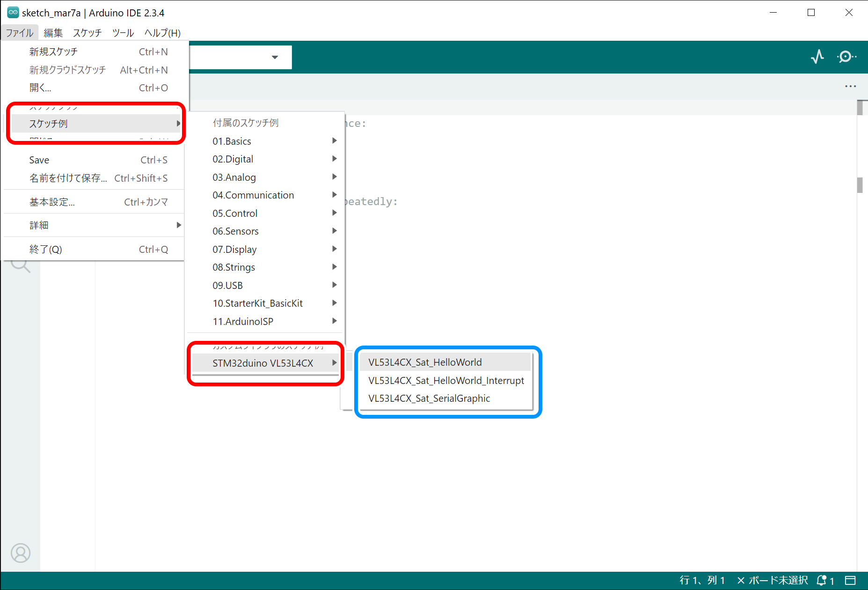The image size is (868, 590).
Task: Click the editor tab overflow ellipsis icon
Action: 850,86
